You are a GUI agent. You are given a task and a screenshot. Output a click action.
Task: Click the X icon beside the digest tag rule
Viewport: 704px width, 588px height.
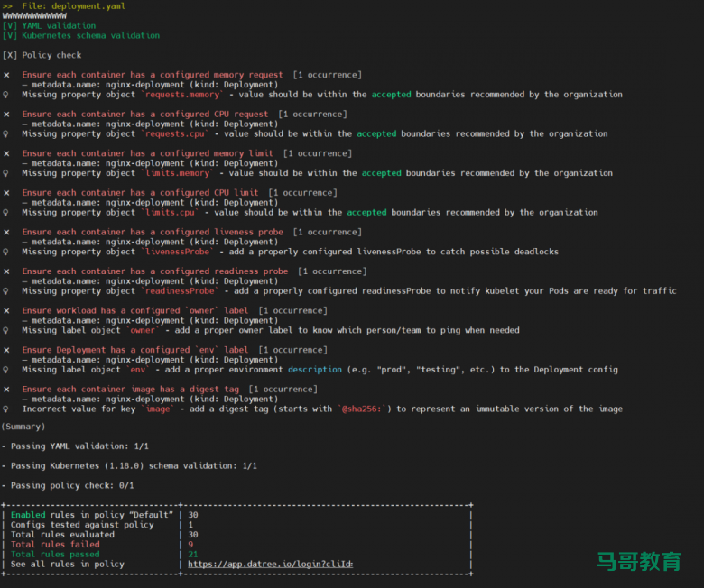tap(7, 390)
